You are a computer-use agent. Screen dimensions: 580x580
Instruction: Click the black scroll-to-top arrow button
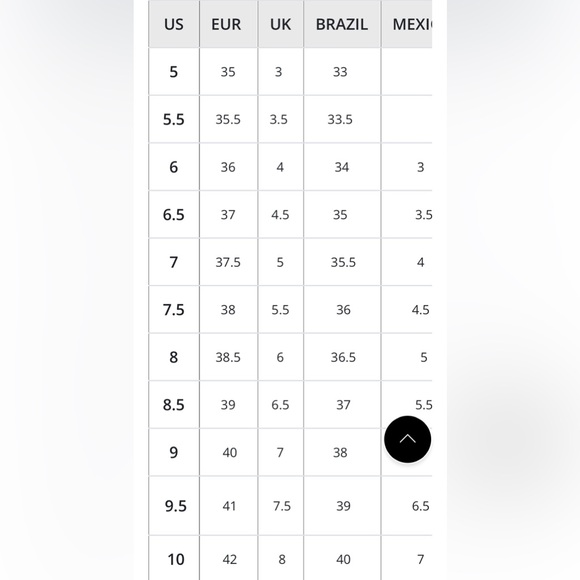(x=407, y=439)
